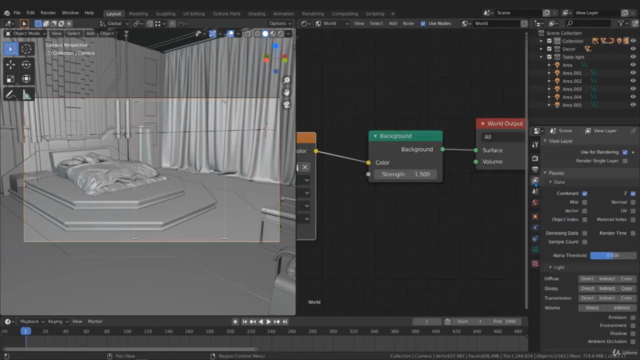Enable Render Single Layer checkbox
Screen dimensions: 640x360
(x=625, y=161)
